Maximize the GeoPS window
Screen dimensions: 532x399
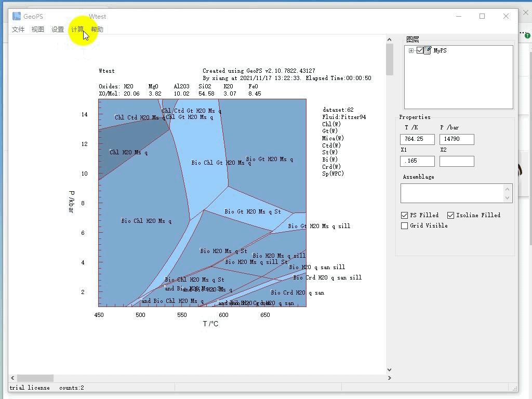point(482,16)
